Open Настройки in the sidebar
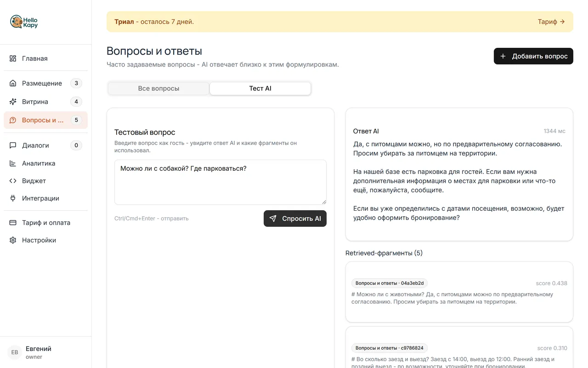The height and width of the screenshot is (368, 588). tap(45, 240)
